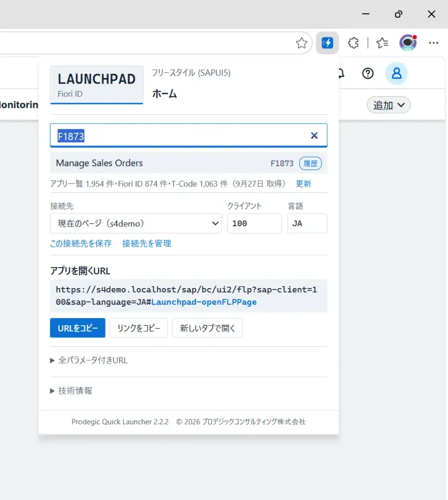Screen dimensions: 448x500
Task: Click the Prodegic Quick Launcher extension icon
Action: click(327, 43)
